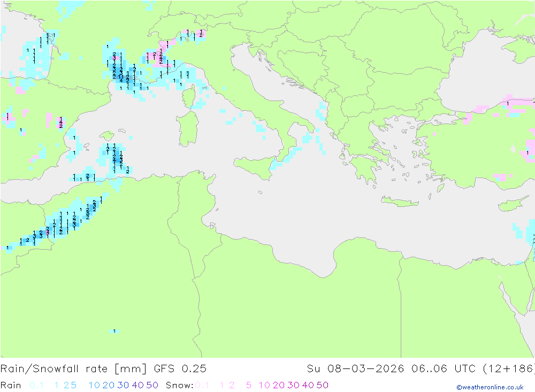Click the snow legend value 20
The height and width of the screenshot is (392, 535).
[x=279, y=385]
